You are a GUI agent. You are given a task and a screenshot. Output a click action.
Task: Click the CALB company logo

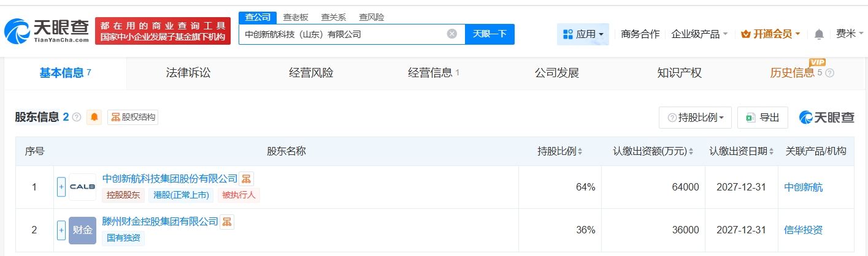(82, 187)
